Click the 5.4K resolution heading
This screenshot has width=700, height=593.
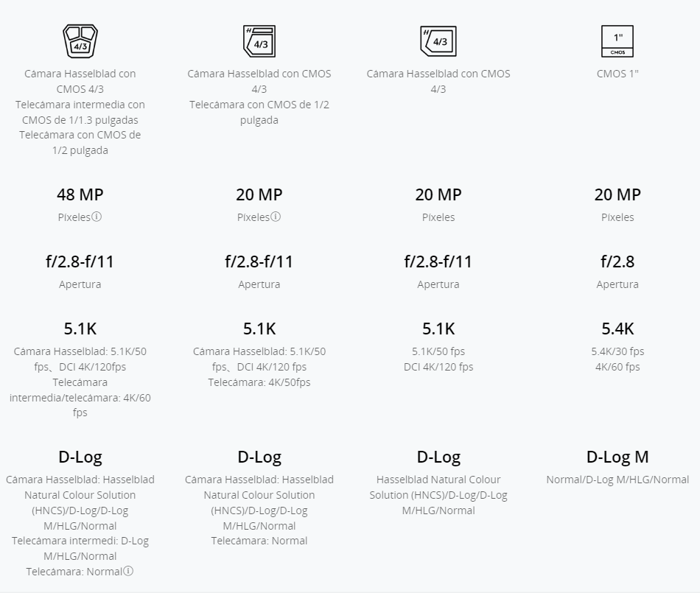[617, 329]
